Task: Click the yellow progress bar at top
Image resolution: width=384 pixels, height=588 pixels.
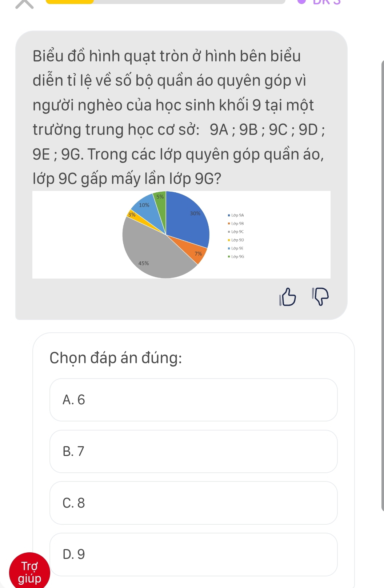Action: point(70,1)
